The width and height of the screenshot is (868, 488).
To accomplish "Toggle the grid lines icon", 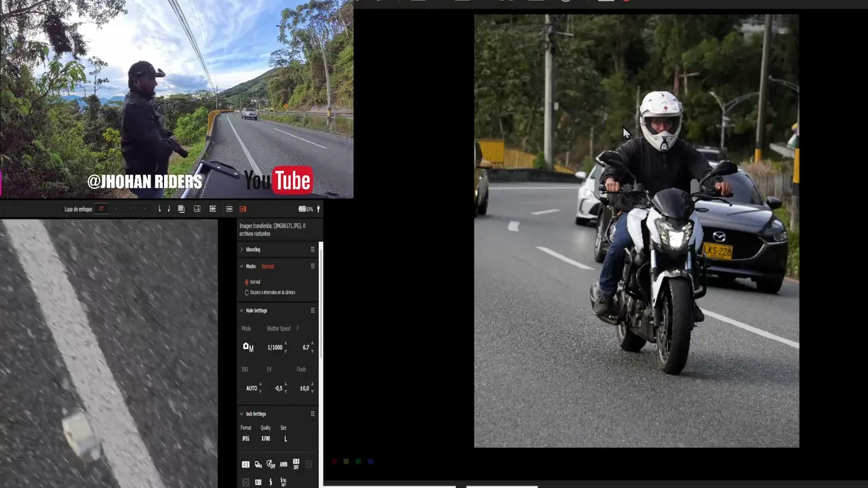I will [213, 209].
